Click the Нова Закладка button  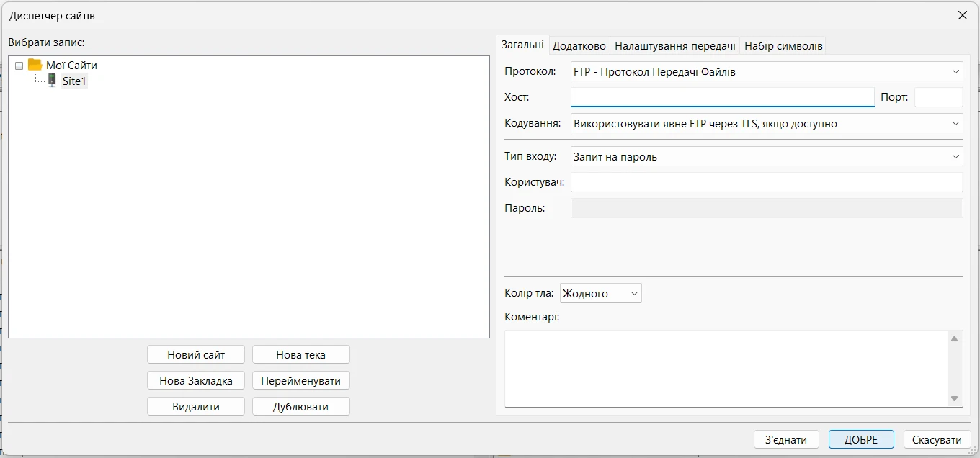(x=196, y=381)
